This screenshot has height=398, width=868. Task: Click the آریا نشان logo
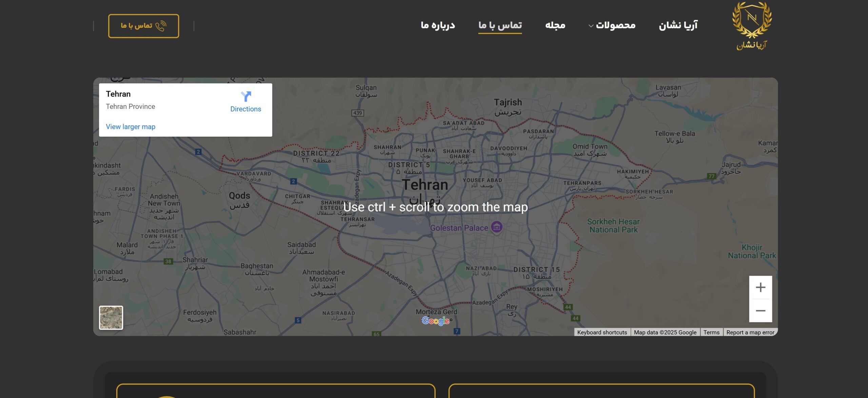click(x=752, y=26)
